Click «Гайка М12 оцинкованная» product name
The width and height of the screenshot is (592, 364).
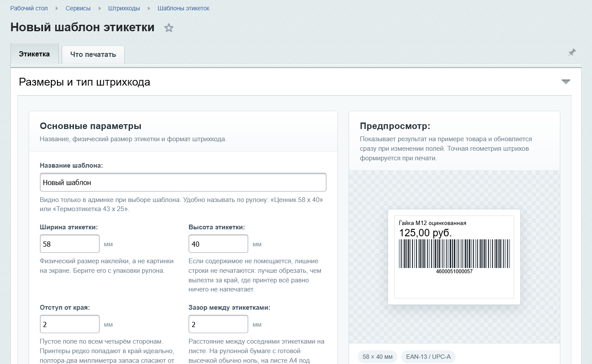point(432,223)
